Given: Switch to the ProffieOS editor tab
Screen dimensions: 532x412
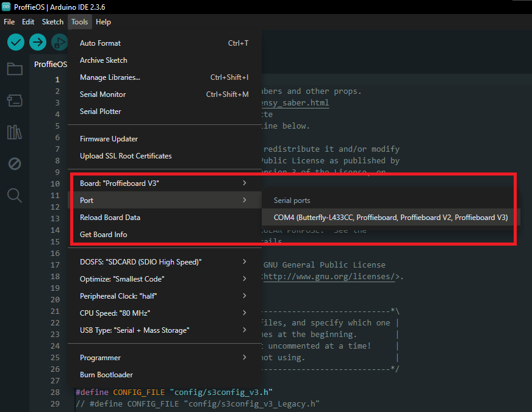Looking at the screenshot, I should (51, 64).
